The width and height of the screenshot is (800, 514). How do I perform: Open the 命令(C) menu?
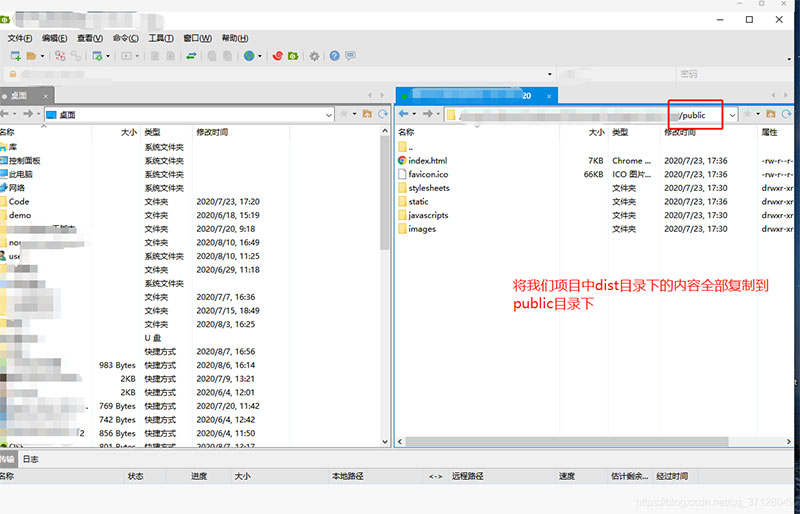tap(126, 38)
